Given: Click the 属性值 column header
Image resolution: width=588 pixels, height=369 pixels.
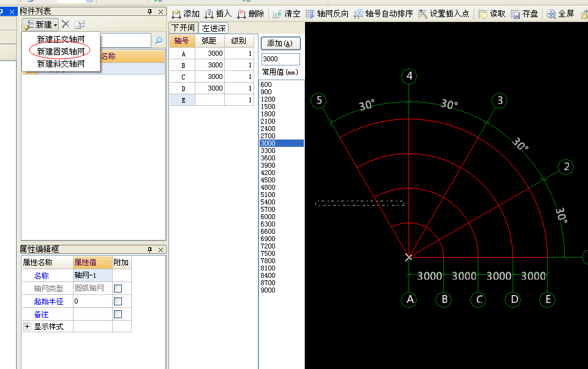Looking at the screenshot, I should pyautogui.click(x=92, y=263).
